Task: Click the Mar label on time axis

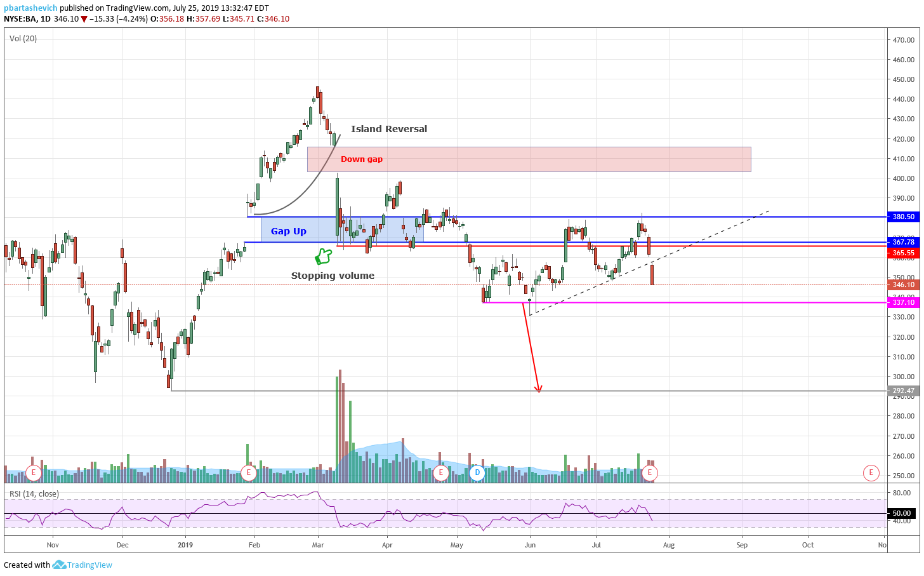Action: (318, 545)
